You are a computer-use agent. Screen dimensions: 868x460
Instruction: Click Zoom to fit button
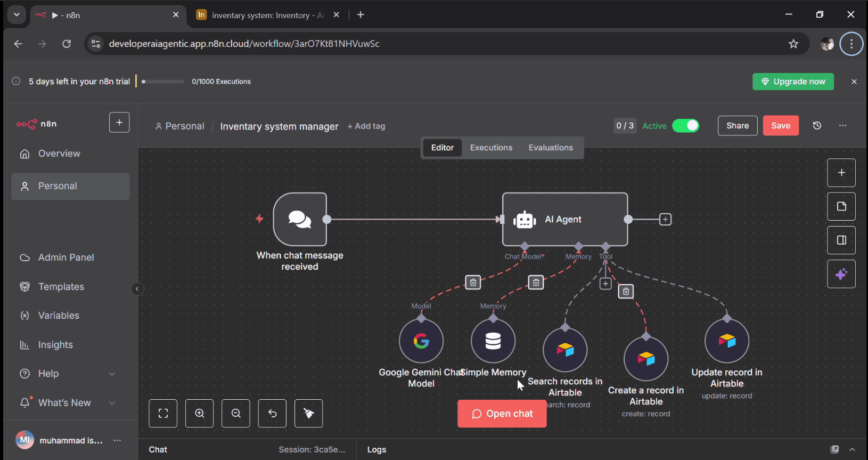(x=163, y=413)
